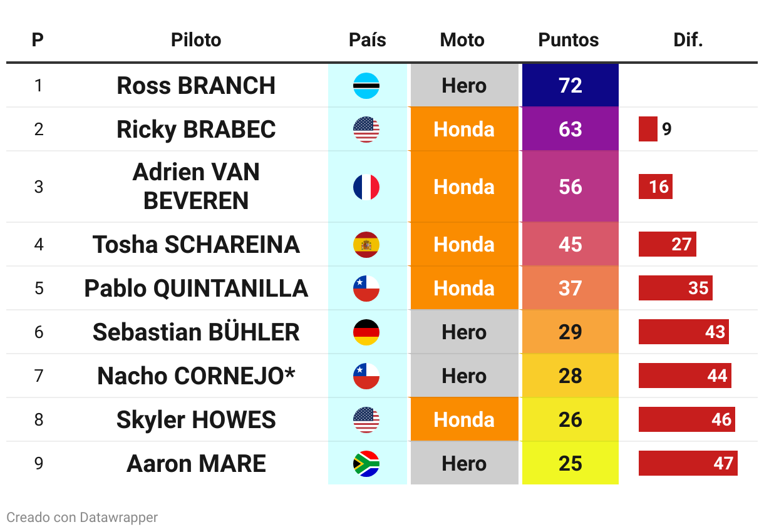764x532 pixels.
Task: Click German flag beside Sebastian Bühler
Action: point(366,332)
